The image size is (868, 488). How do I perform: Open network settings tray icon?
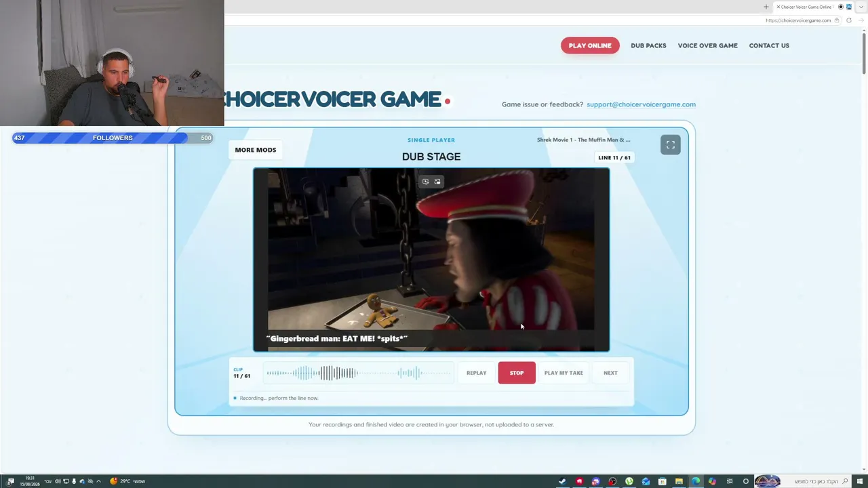coord(66,481)
